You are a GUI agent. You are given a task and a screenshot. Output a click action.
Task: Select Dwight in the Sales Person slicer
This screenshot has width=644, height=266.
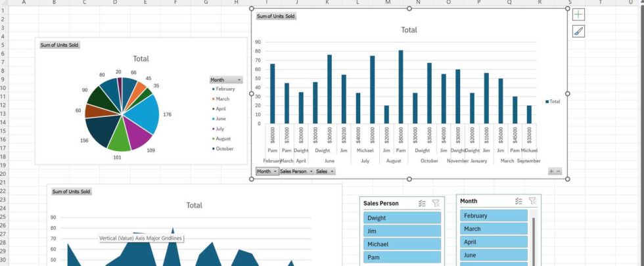(402, 218)
